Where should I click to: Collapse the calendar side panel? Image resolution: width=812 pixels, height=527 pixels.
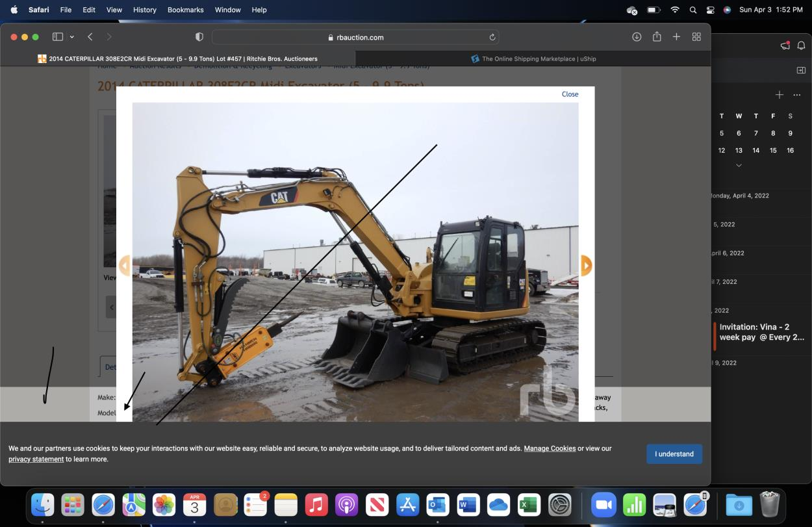point(801,70)
